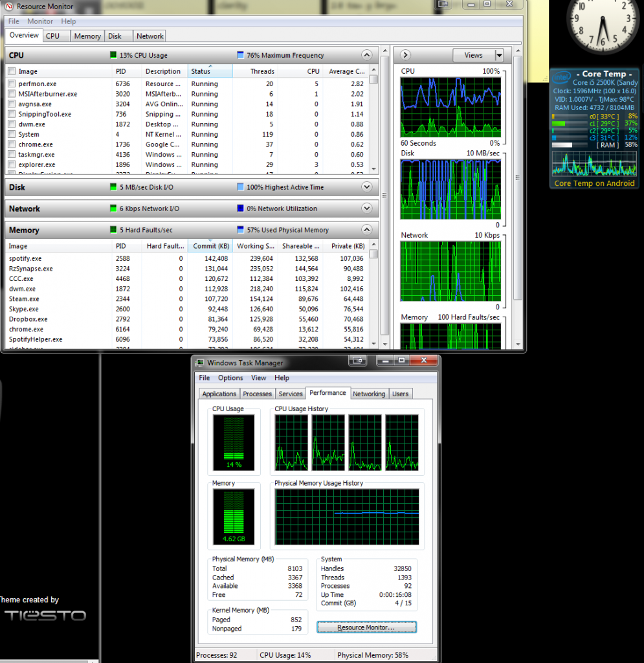
Task: Click Task Manager extra title bar button
Action: click(x=358, y=360)
